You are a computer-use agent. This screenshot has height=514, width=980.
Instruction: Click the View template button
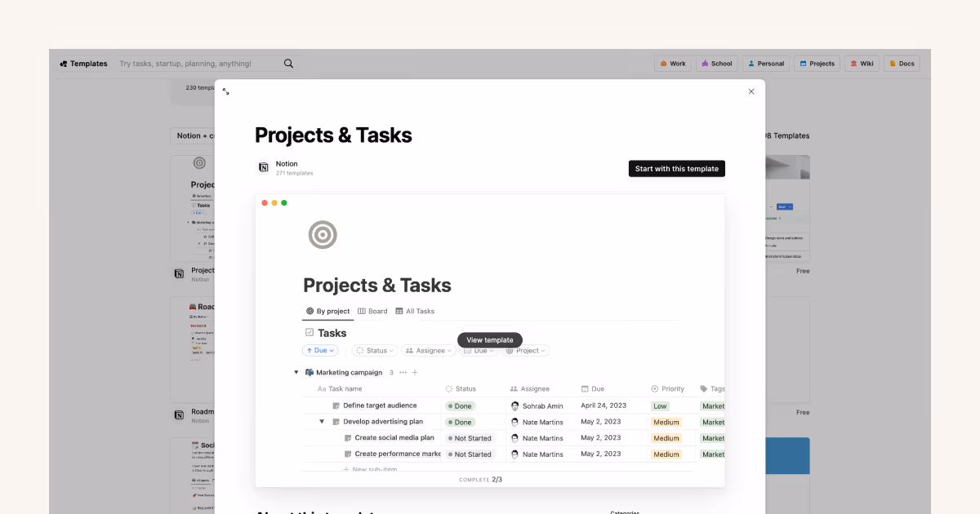point(489,339)
